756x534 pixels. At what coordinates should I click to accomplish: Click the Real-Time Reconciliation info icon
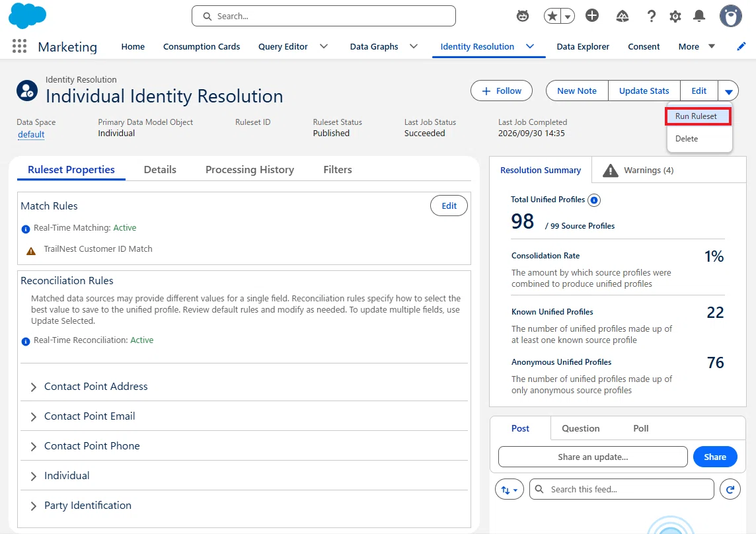(26, 341)
